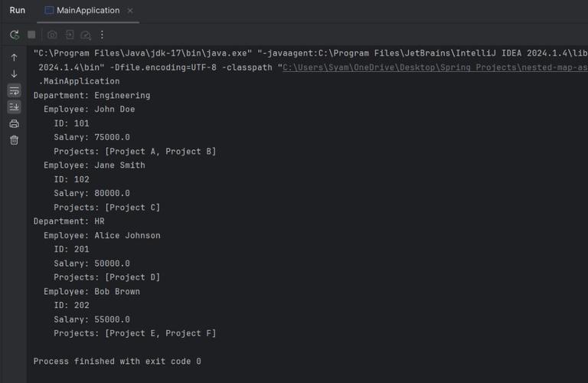The width and height of the screenshot is (588, 383).
Task: Click the profiler gauge icon
Action: click(x=86, y=34)
